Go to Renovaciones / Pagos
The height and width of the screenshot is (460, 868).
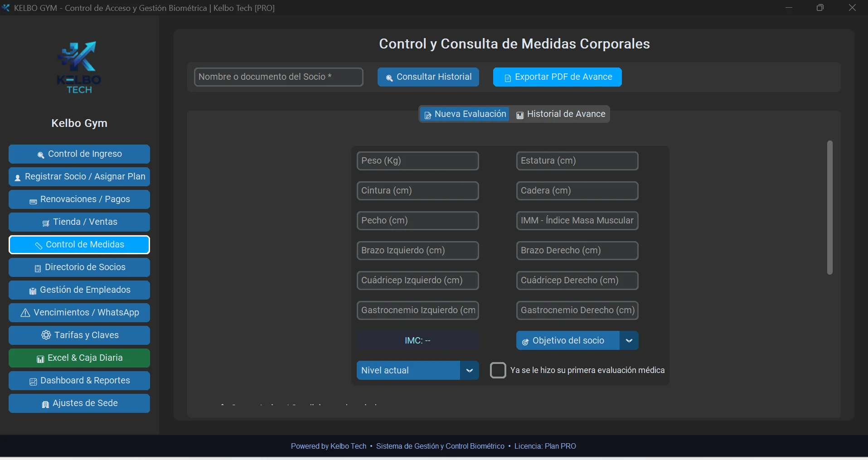click(79, 199)
